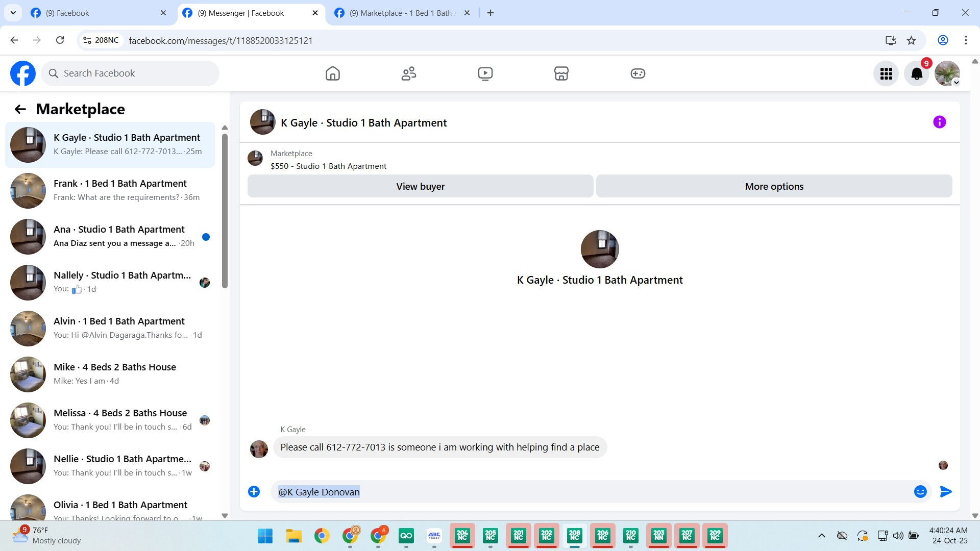Click the browser forward arrow
980x551 pixels.
37,40
